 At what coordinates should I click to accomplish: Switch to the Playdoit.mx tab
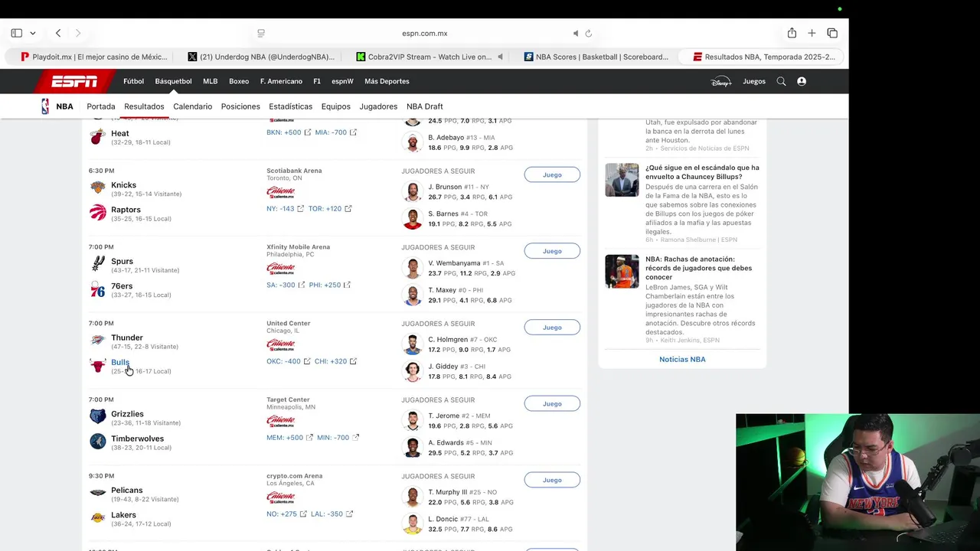[93, 57]
